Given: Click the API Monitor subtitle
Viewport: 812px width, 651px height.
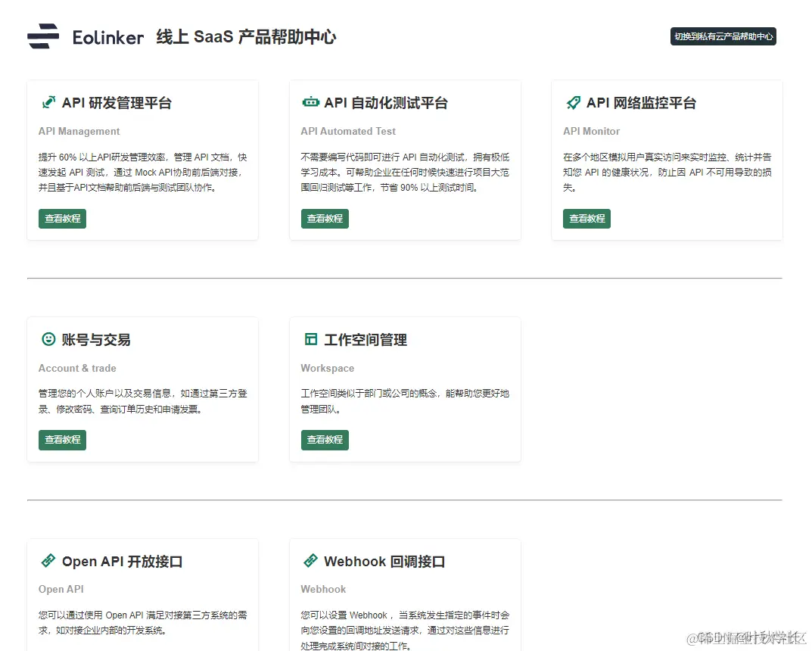Looking at the screenshot, I should [x=591, y=131].
